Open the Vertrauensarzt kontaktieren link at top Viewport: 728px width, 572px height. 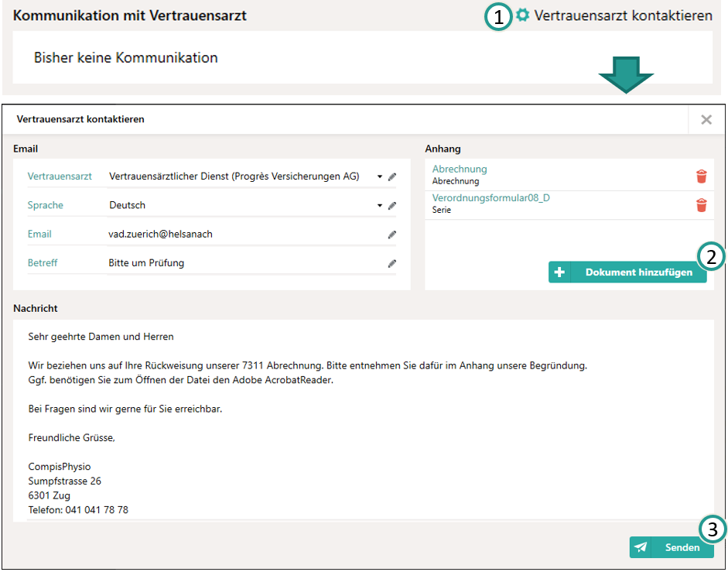(x=623, y=15)
